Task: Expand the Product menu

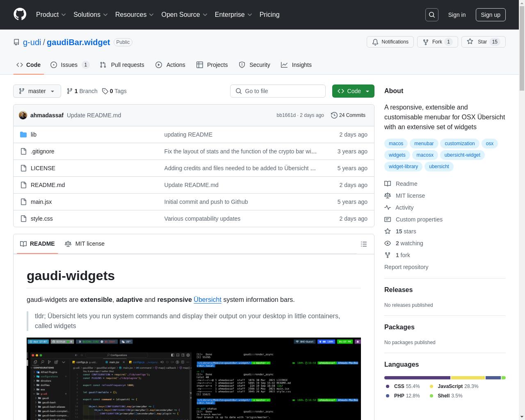Action: click(x=51, y=15)
